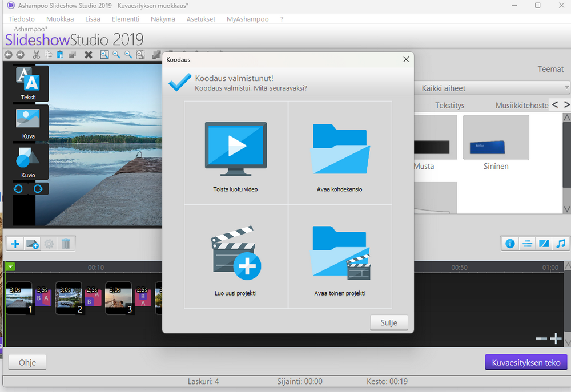Click Avaa kohdekansio folder option
571x392 pixels.
340,153
